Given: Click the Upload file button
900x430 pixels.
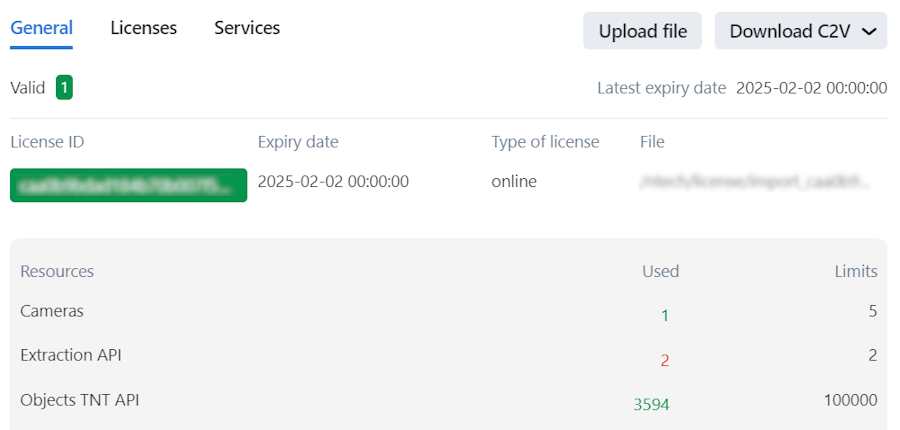Looking at the screenshot, I should tap(642, 31).
